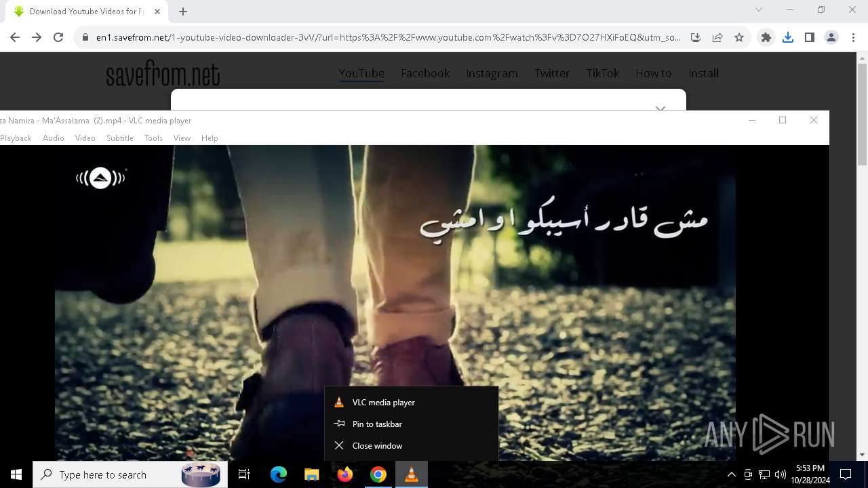Image resolution: width=868 pixels, height=488 pixels.
Task: Launch Microsoft Edge from taskbar
Action: coord(279,474)
